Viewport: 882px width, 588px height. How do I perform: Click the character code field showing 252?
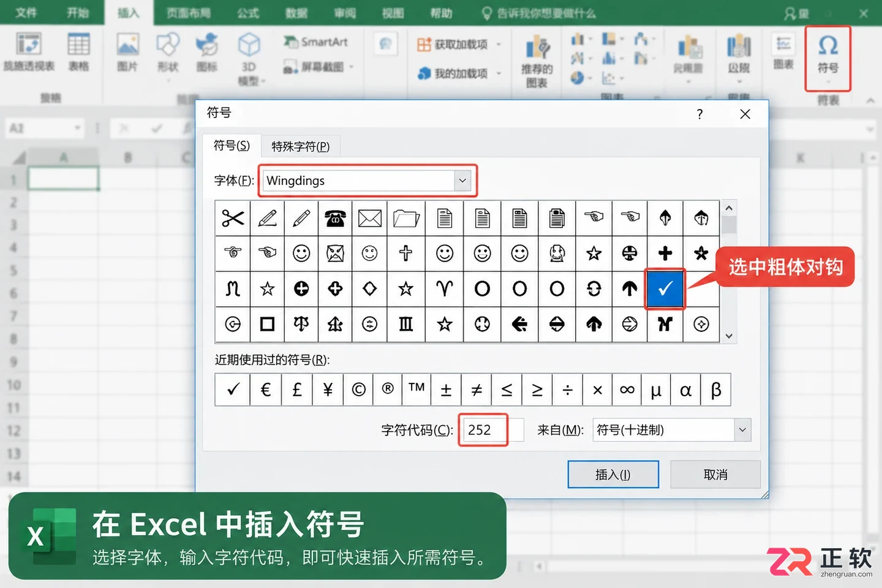493,430
